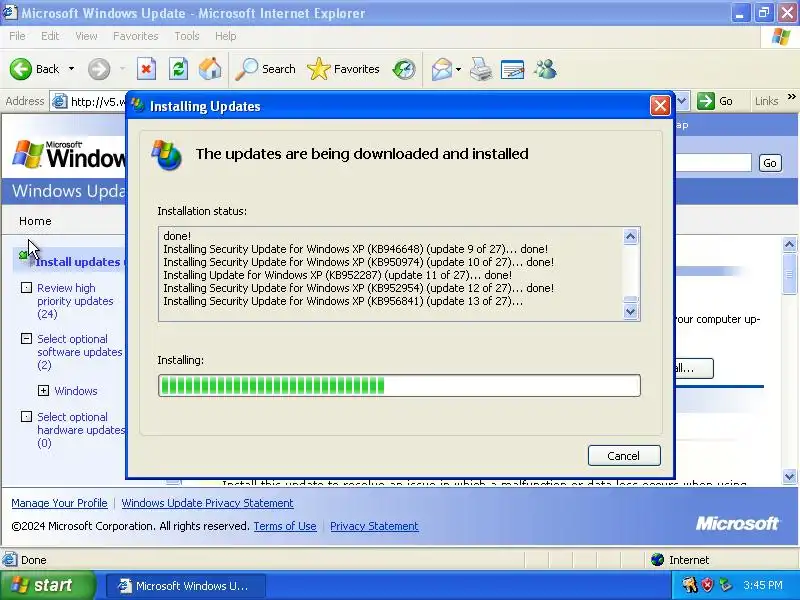Click the Microsoft Windows logo banner

68,154
